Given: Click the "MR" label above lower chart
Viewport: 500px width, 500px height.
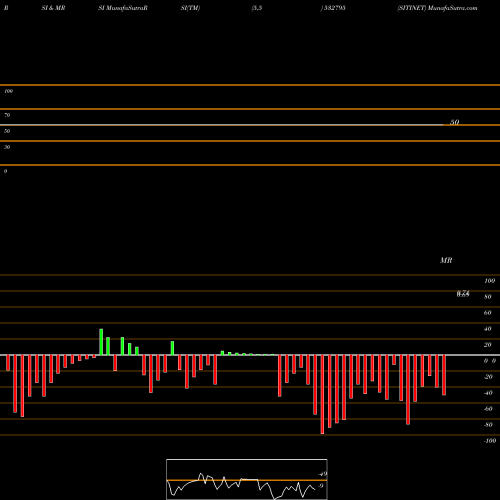Looking at the screenshot, I should (446, 260).
